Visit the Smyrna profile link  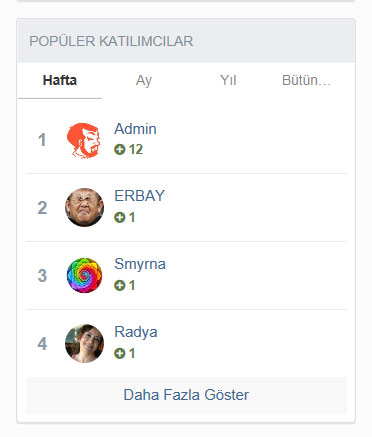(x=140, y=264)
